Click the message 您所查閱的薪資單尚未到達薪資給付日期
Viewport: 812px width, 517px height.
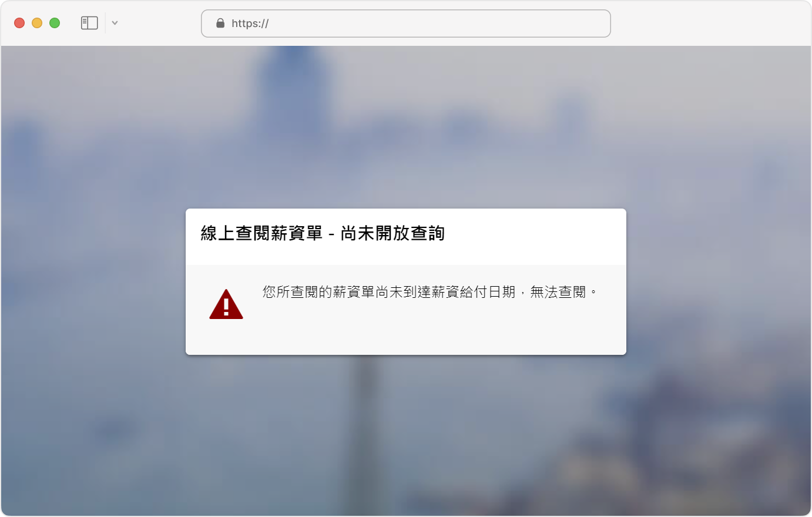(389, 292)
